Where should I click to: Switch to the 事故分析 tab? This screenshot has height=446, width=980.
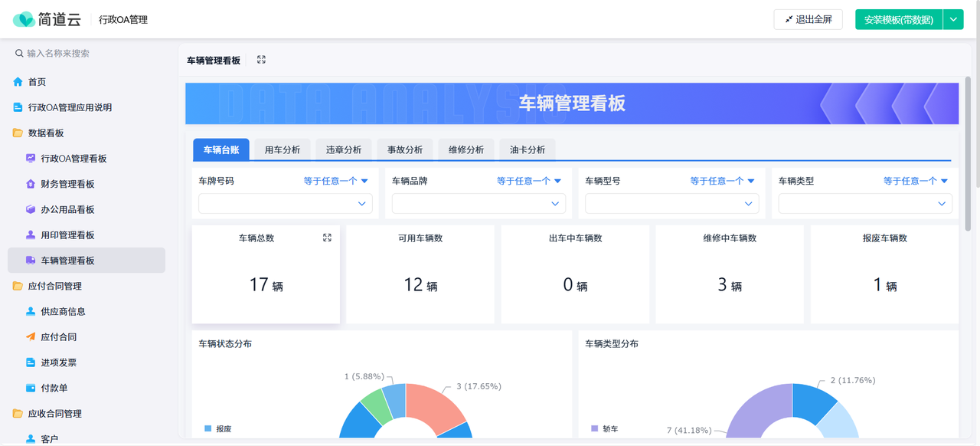point(405,149)
